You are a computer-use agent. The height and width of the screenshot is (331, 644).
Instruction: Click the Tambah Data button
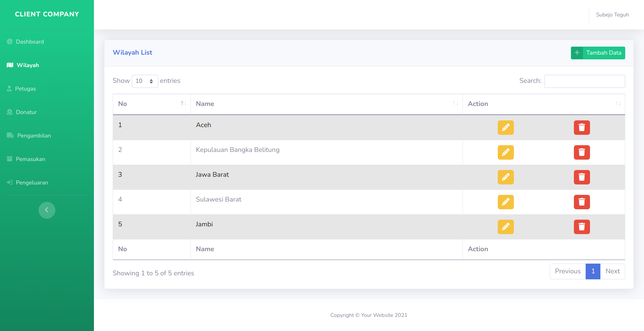click(598, 53)
